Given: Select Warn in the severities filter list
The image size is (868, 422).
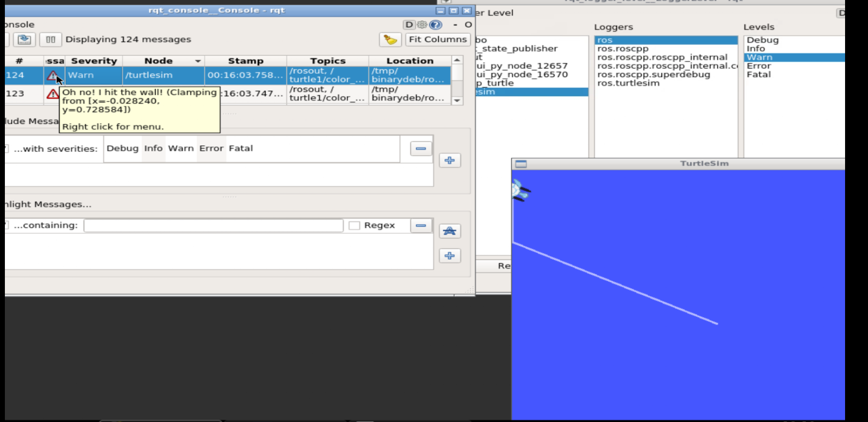Looking at the screenshot, I should [x=181, y=148].
